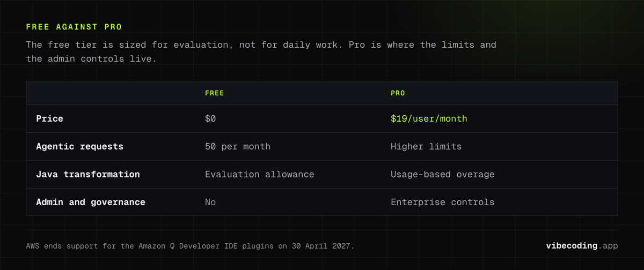Select the "Usage-based overage" cell
The height and width of the screenshot is (270, 644).
click(443, 174)
